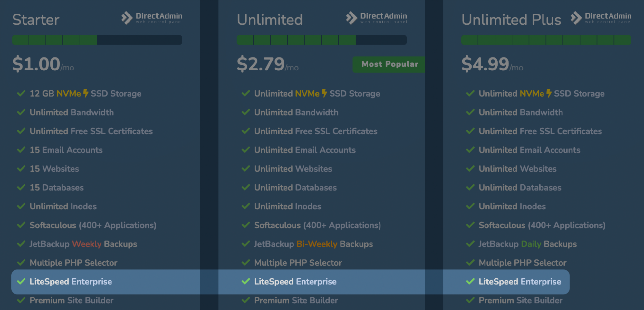
Task: Click Unlimited plan's "Multiple PHP Selector" text
Action: 298,263
